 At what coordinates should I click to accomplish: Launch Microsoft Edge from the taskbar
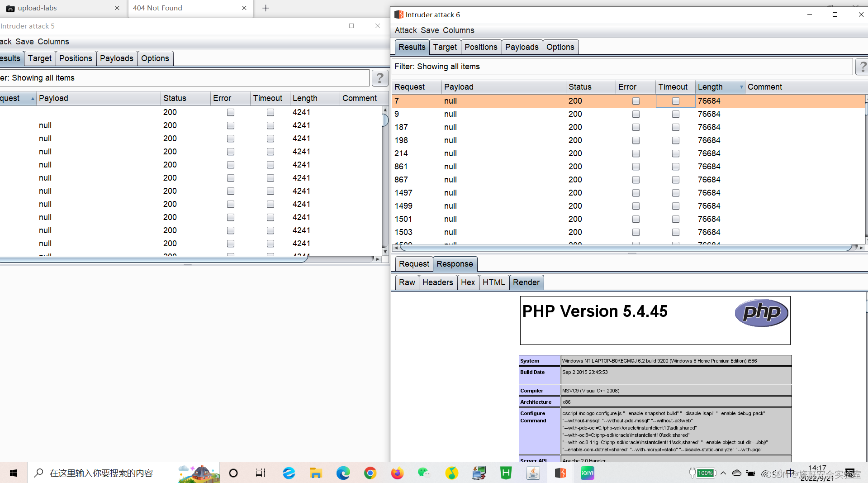pyautogui.click(x=343, y=473)
